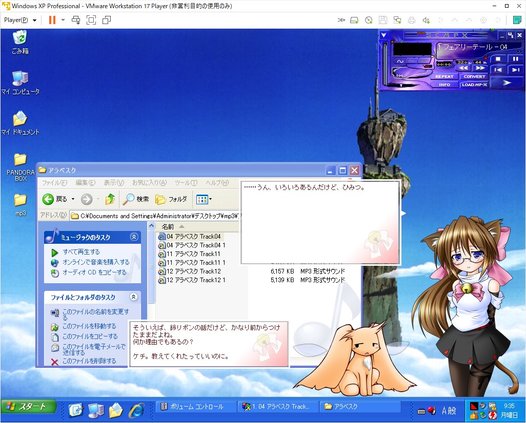Viewport: 526px width, 423px height.
Task: Collapse the ミュージックのタスク panel
Action: click(x=134, y=237)
